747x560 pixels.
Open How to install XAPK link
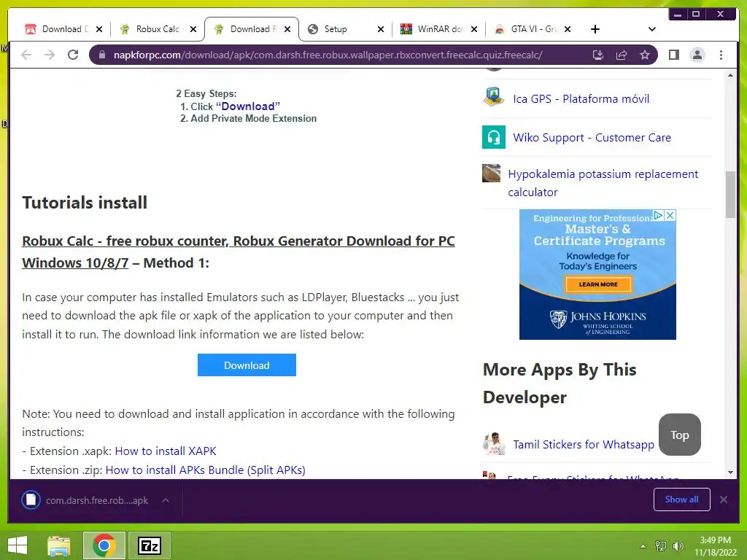(166, 451)
